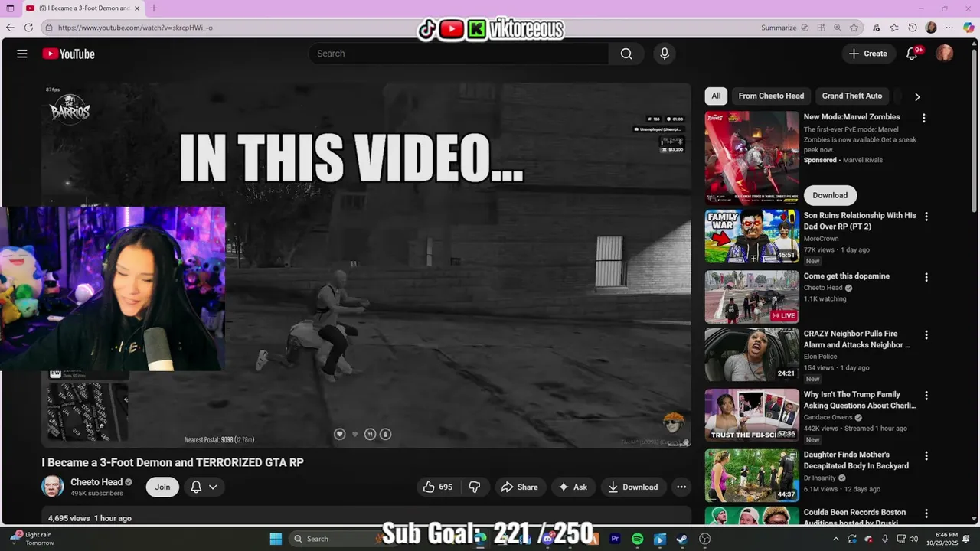
Task: Open the YouTube account avatar menu
Action: 945,54
